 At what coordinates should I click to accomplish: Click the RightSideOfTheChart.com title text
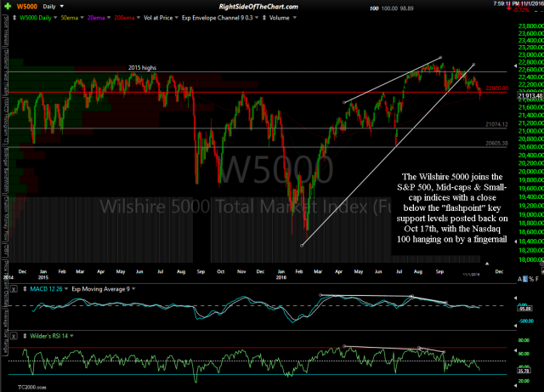258,7
